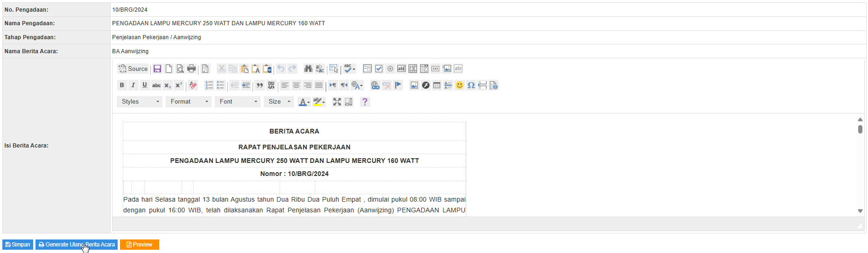Open the spell check dropdown

350,69
